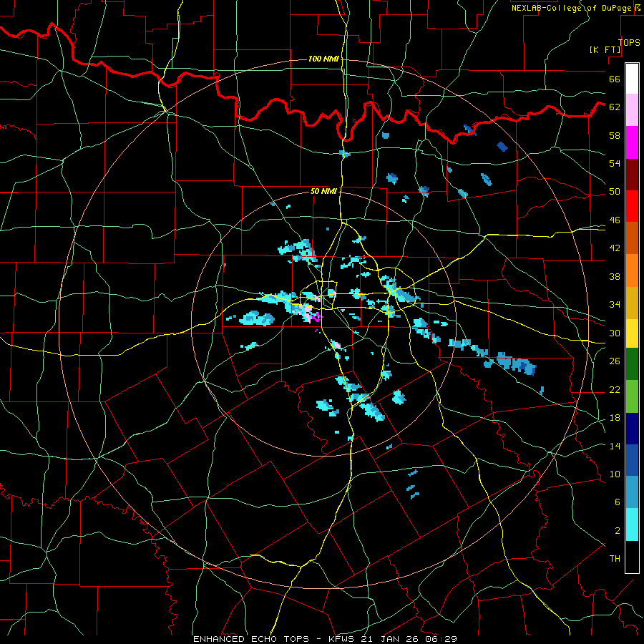Click the '100 NMI' range ring label
This screenshot has width=644, height=644.
(323, 59)
